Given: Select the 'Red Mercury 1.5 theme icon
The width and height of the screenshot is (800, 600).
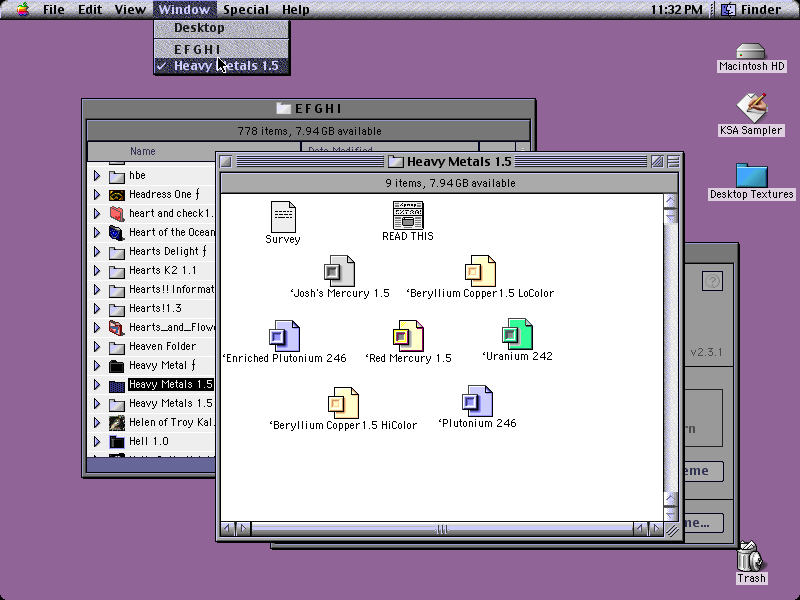Looking at the screenshot, I should pyautogui.click(x=408, y=336).
